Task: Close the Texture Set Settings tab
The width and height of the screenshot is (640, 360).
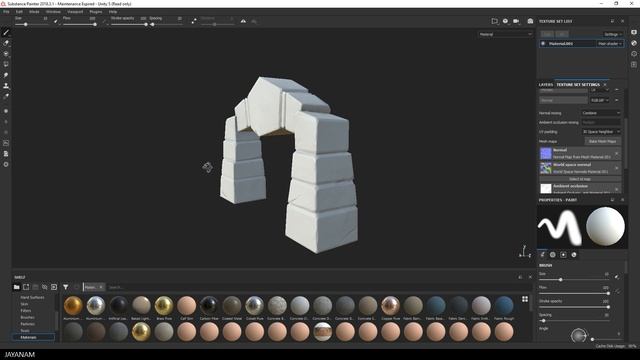Action: [x=605, y=84]
